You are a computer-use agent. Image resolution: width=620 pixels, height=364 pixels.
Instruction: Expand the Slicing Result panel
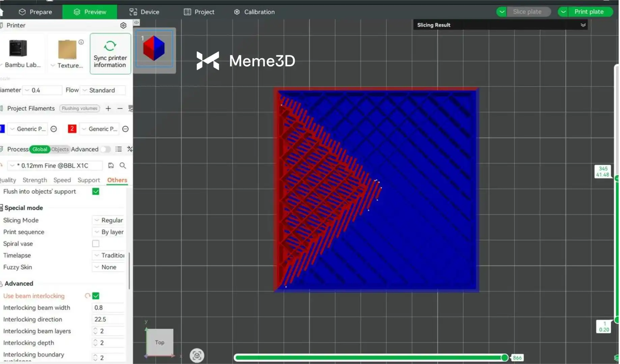point(583,25)
